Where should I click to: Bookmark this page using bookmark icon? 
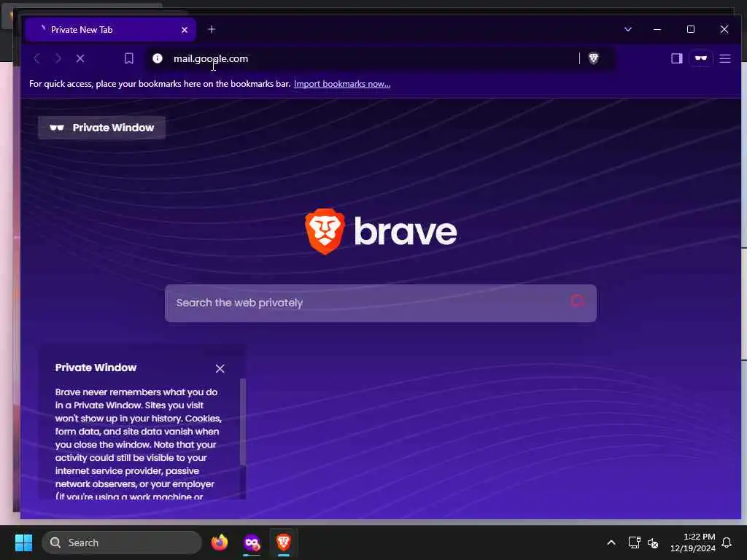128,58
